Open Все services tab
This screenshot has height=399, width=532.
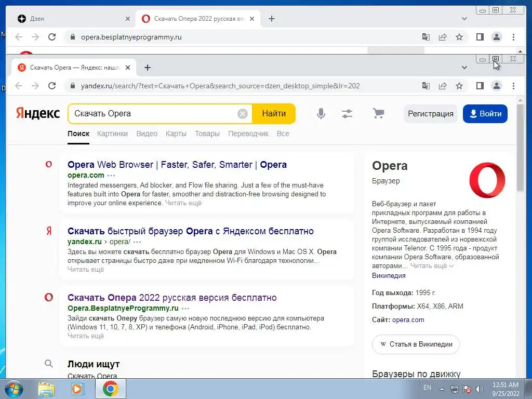283,134
